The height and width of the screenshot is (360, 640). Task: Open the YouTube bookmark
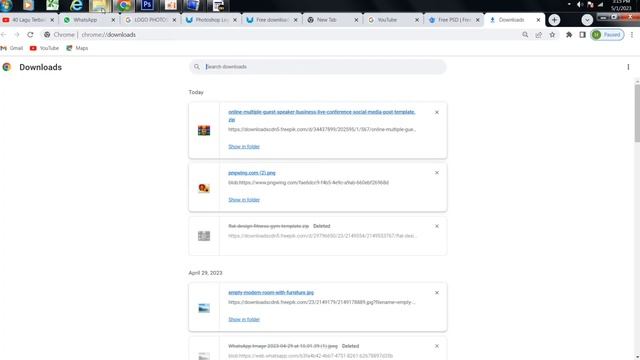click(44, 48)
